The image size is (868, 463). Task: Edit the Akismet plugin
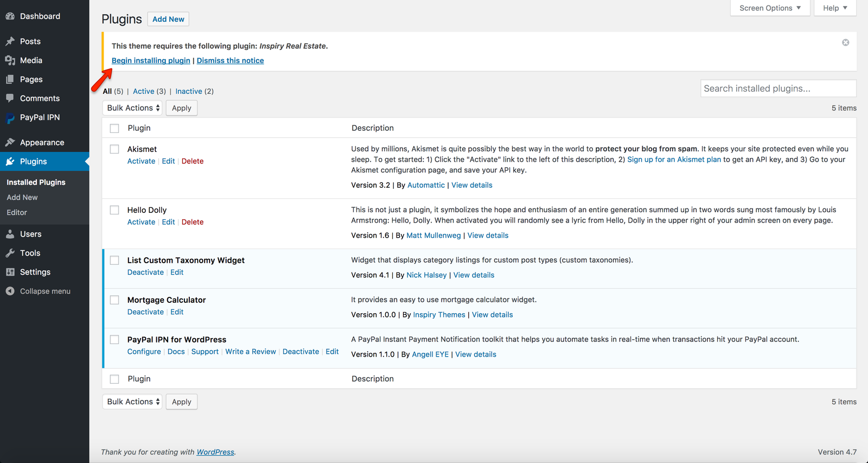(168, 161)
